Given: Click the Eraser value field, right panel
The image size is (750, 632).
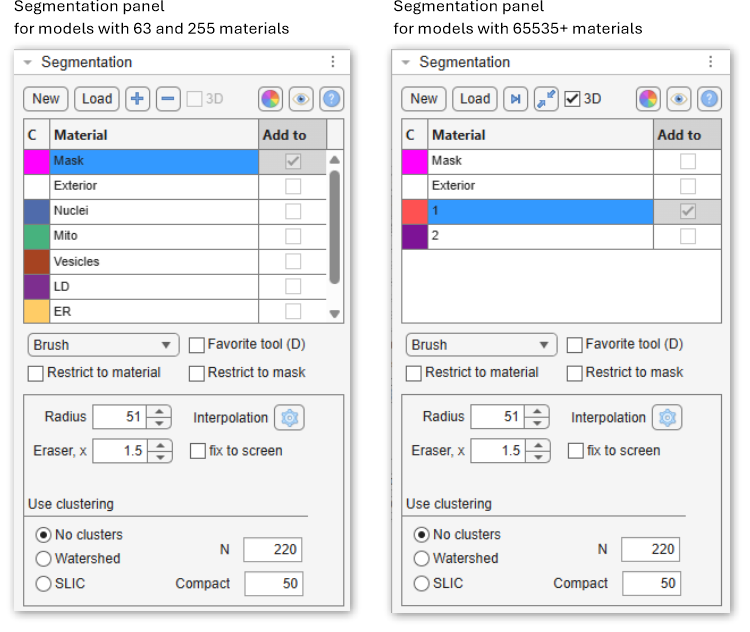Looking at the screenshot, I should 498,451.
